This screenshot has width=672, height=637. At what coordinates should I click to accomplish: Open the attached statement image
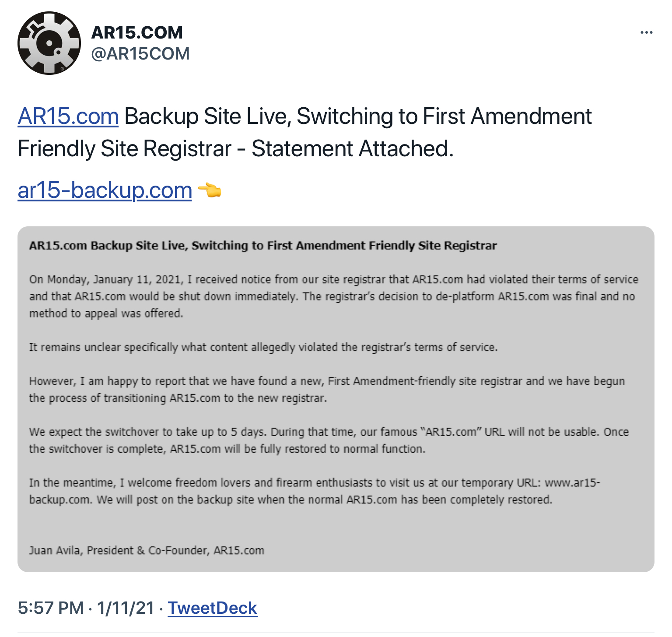tap(336, 399)
